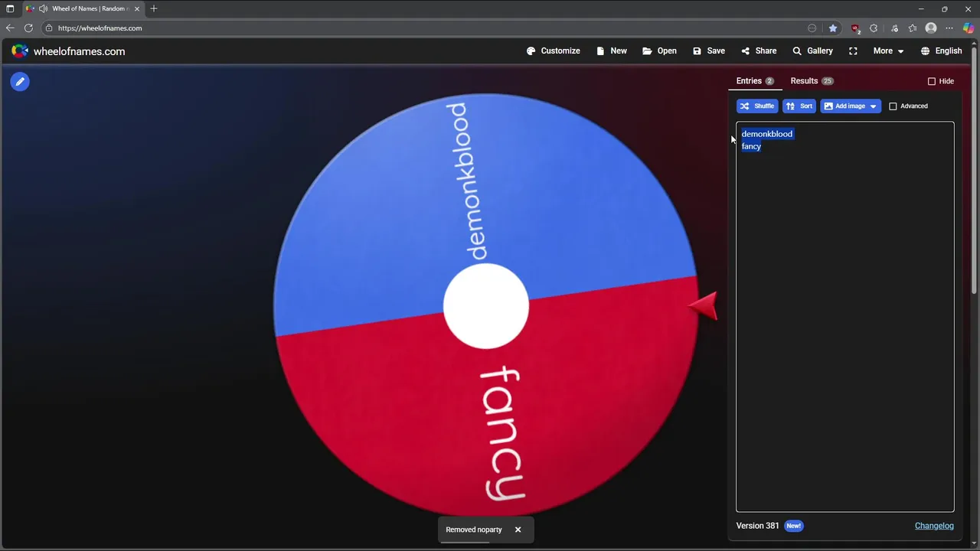Enable the Advanced checkbox

click(x=893, y=106)
